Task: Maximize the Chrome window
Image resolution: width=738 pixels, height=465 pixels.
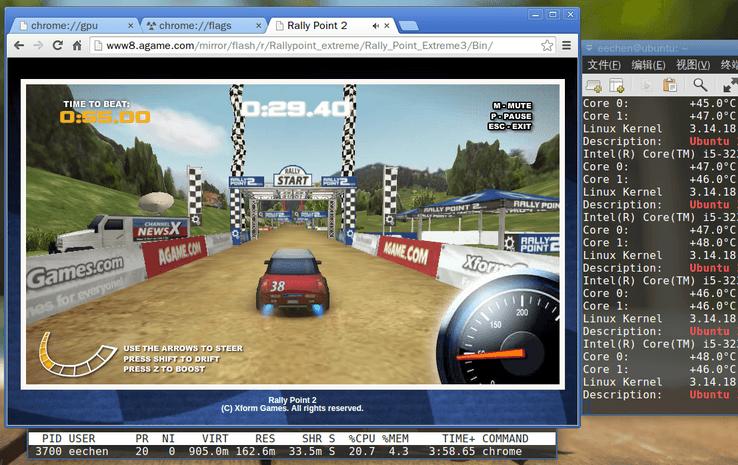Action: [553, 15]
